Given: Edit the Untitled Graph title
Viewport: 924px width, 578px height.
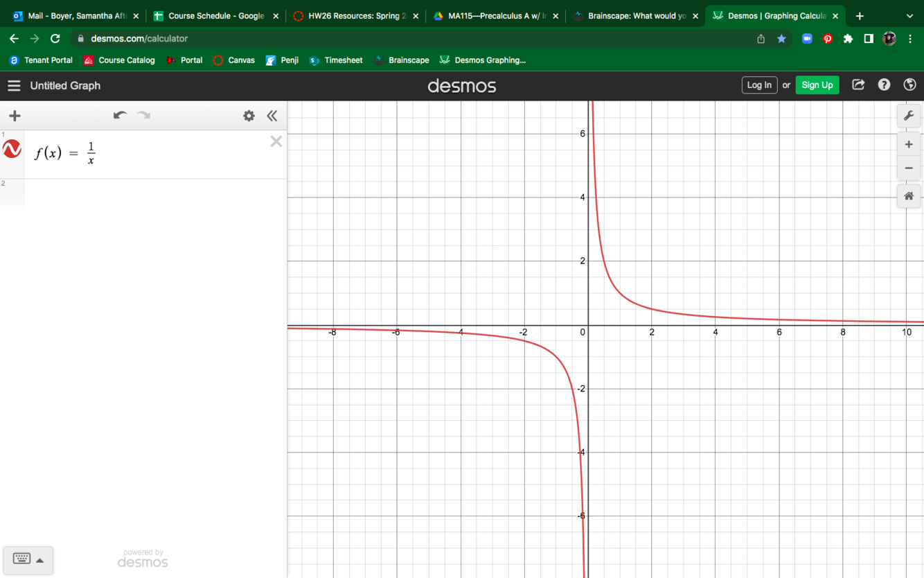Looking at the screenshot, I should coord(65,86).
